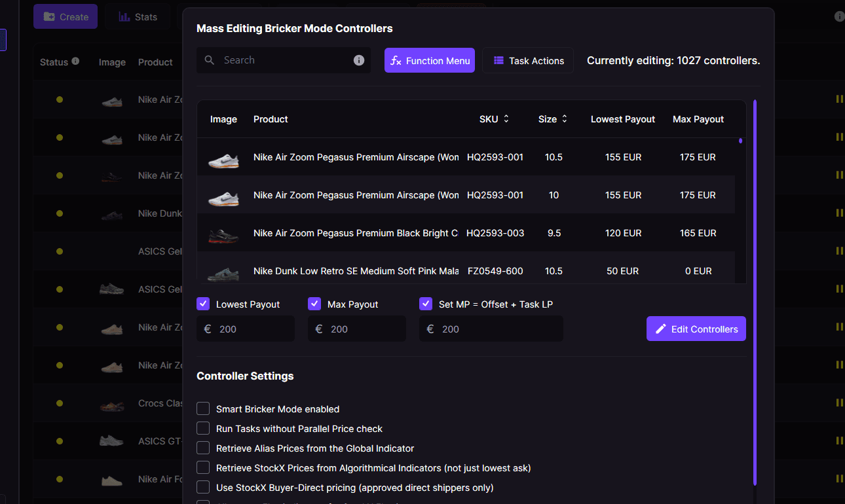Click the Image column header in modal
The image size is (845, 504).
[x=223, y=119]
